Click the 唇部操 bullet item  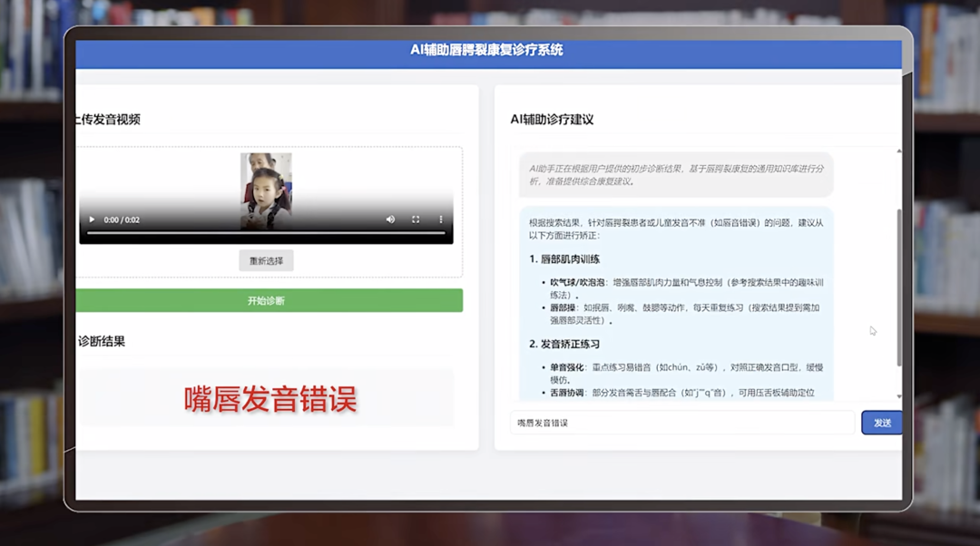pos(684,314)
